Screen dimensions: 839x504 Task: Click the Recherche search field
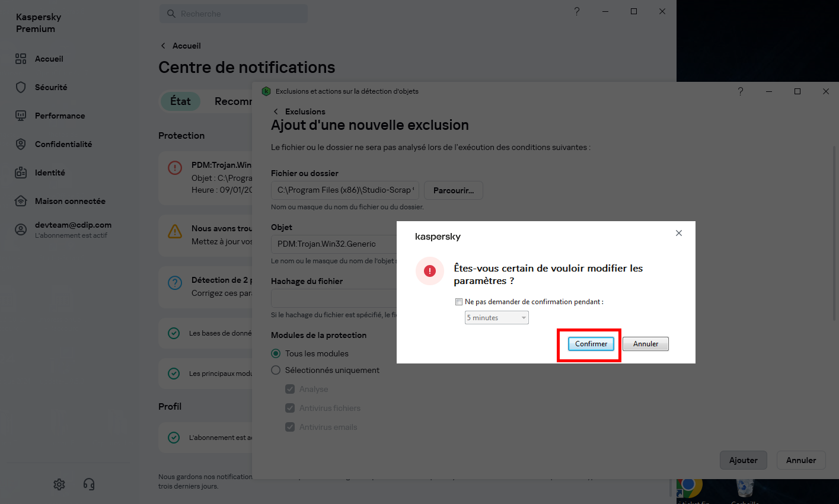pos(234,14)
